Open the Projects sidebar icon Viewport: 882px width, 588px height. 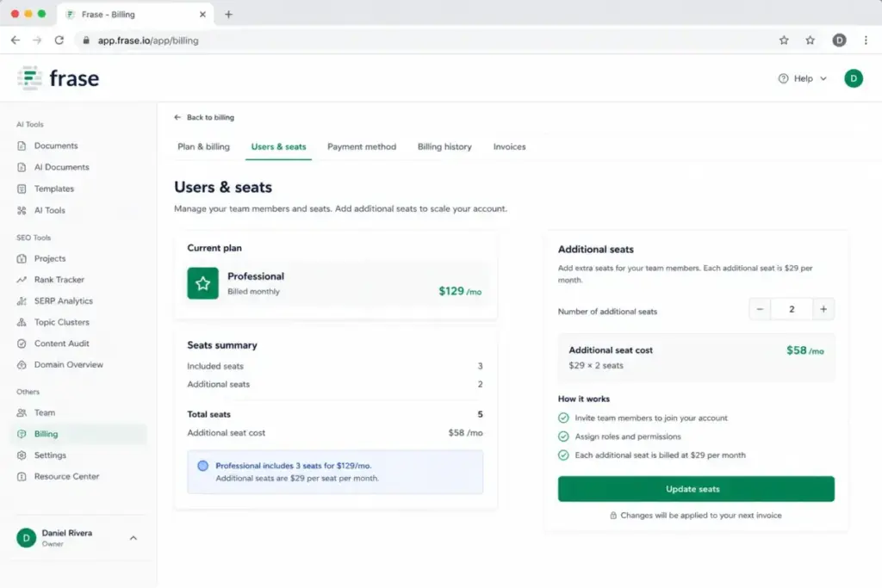pyautogui.click(x=22, y=258)
